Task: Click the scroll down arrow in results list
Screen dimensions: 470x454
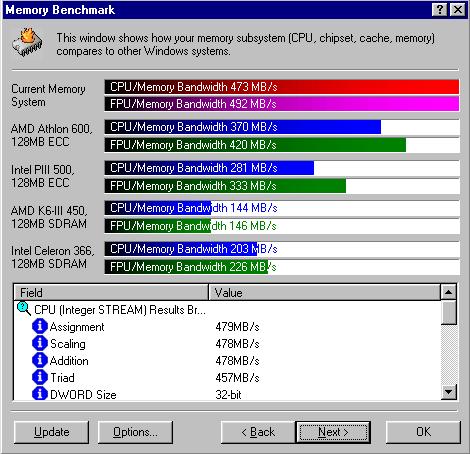Action: tap(449, 392)
